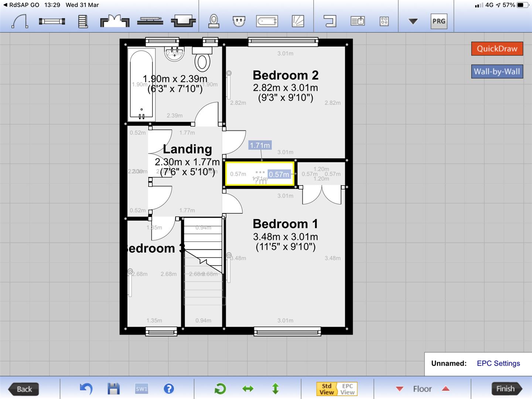Toggle the PRG button
This screenshot has width=532, height=399.
439,21
